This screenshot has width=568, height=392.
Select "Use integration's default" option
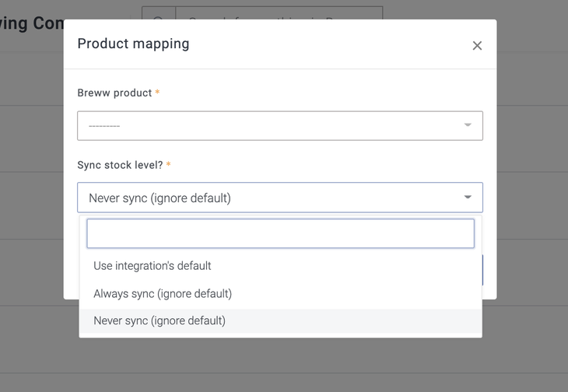(x=153, y=266)
